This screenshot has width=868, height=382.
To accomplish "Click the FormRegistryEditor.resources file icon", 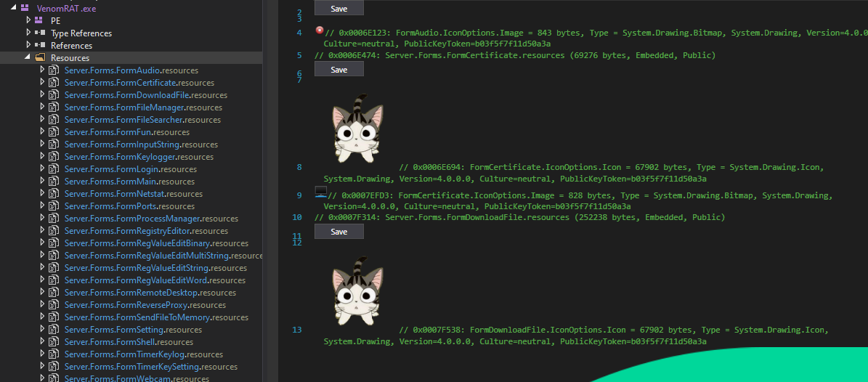I will [54, 230].
